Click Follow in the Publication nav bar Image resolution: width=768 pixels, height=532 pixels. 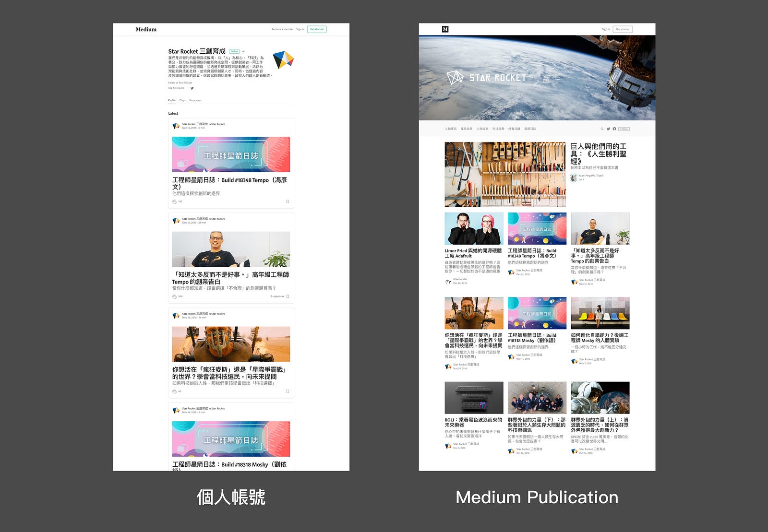coord(624,129)
